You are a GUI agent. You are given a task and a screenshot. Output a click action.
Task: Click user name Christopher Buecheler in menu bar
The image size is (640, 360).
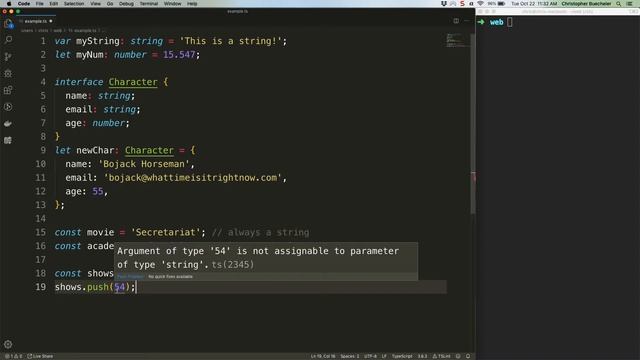(x=586, y=4)
